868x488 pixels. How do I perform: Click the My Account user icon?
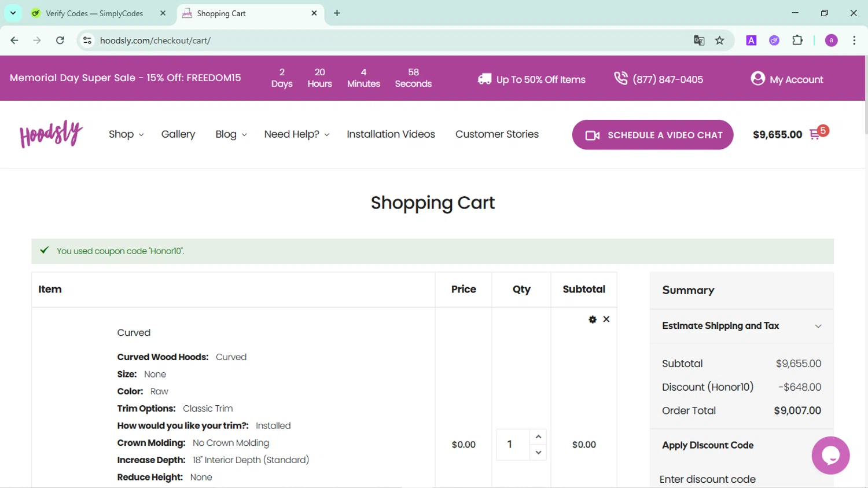coord(757,78)
